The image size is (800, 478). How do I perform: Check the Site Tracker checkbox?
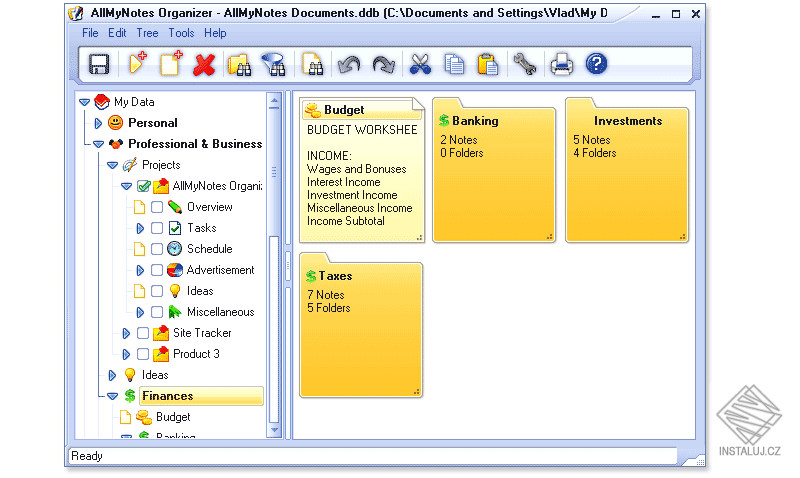coord(143,333)
